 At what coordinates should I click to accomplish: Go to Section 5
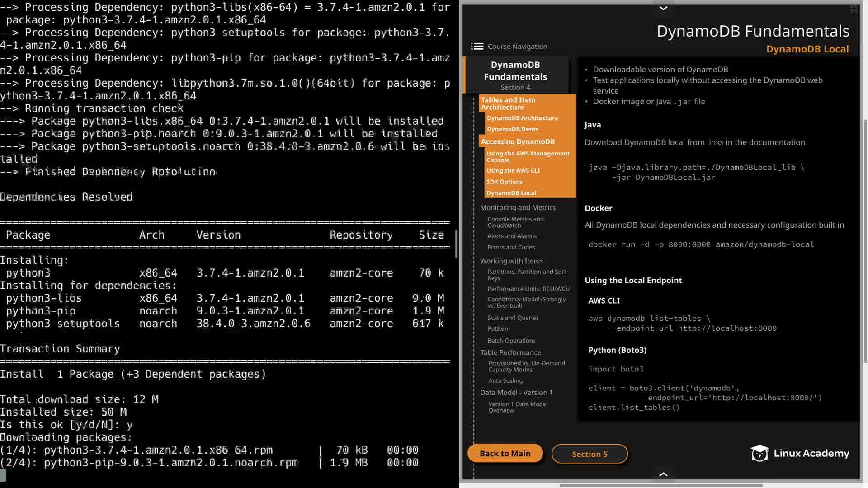(590, 454)
